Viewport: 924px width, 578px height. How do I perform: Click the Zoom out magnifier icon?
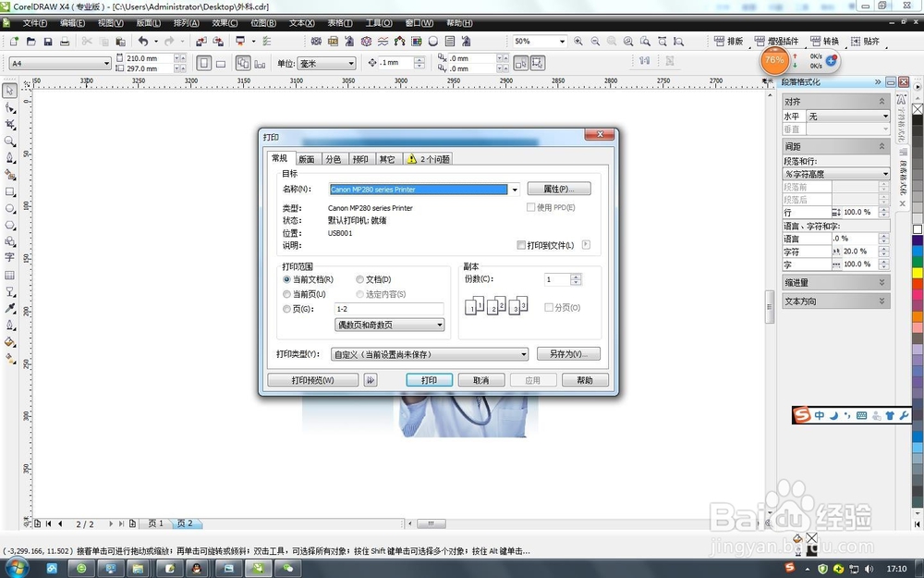[595, 42]
